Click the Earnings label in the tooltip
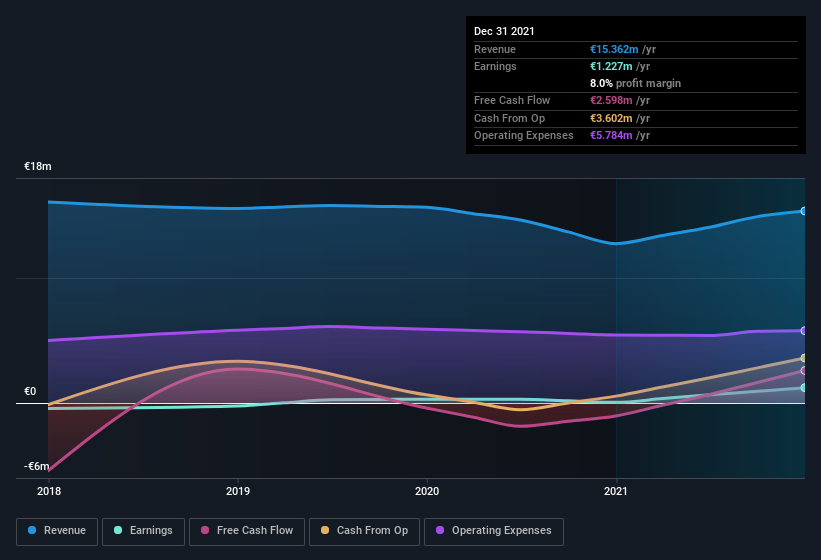 point(495,66)
